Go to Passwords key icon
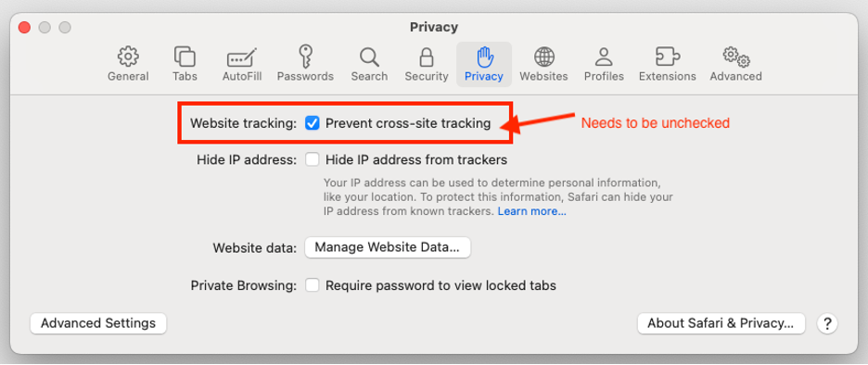868x365 pixels. pyautogui.click(x=305, y=57)
